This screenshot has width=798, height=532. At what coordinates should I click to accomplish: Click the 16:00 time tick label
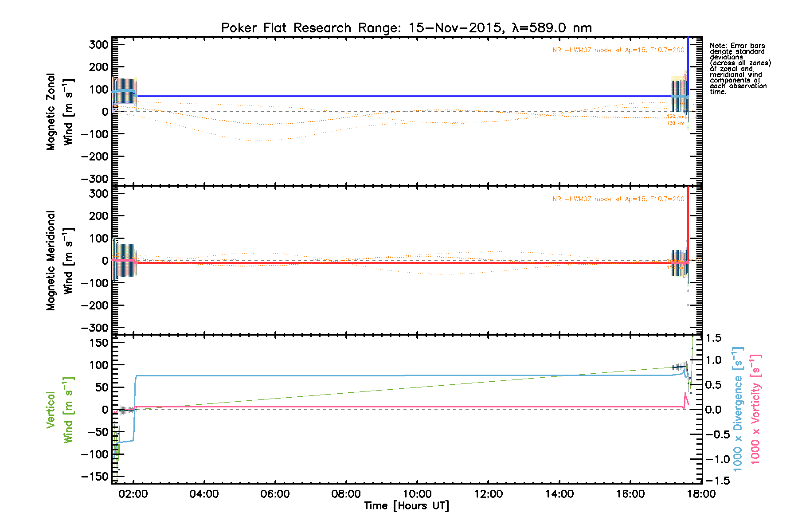[x=630, y=494]
